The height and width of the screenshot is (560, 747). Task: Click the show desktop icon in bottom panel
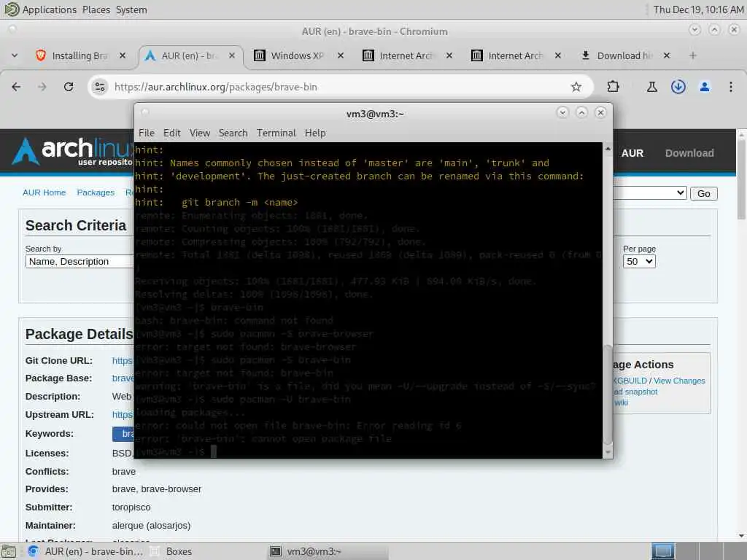coord(9,551)
